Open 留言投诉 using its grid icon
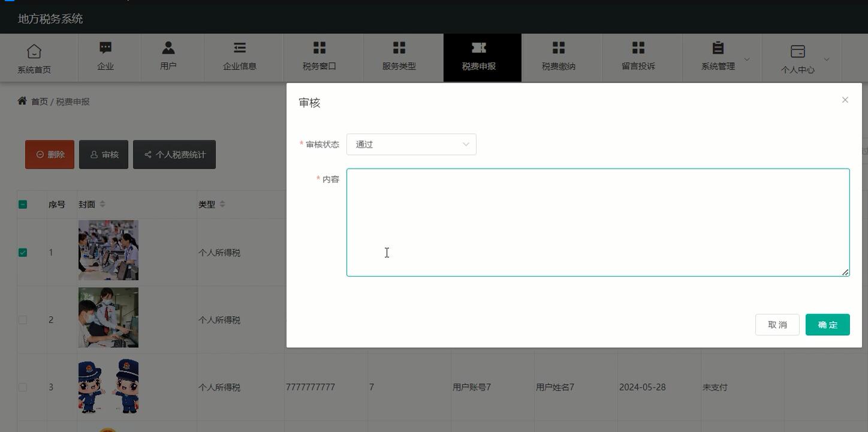Screen dimensions: 868x432 click(638, 47)
